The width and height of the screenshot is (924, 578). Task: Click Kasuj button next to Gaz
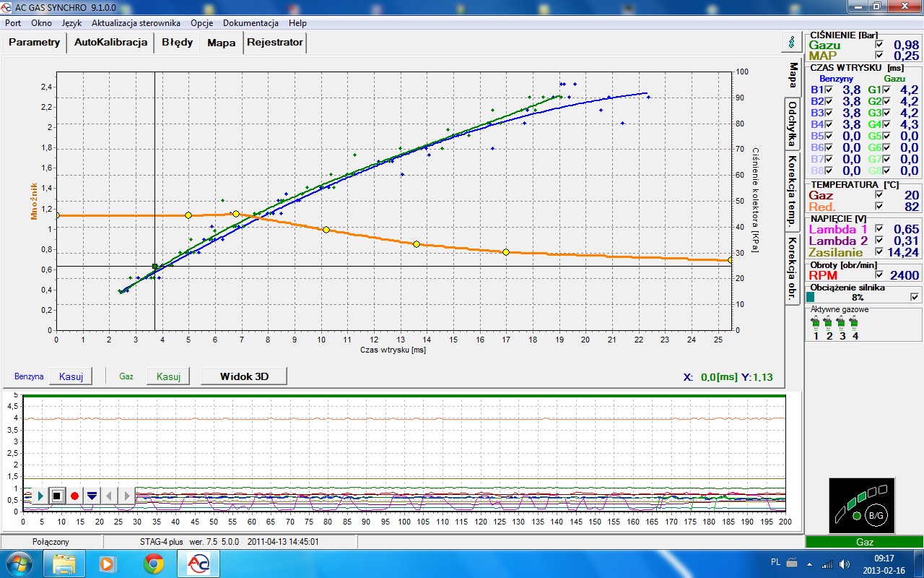tap(168, 376)
